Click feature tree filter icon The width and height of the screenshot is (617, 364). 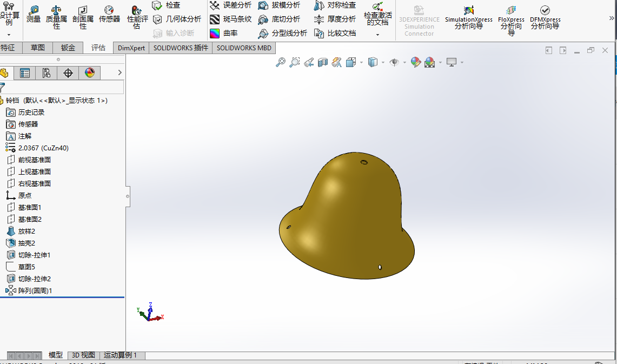coord(2,88)
